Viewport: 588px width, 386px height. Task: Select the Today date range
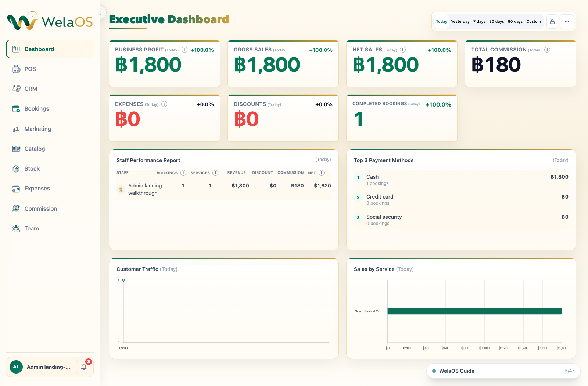click(441, 22)
